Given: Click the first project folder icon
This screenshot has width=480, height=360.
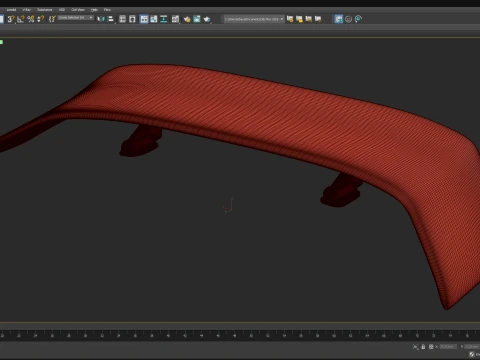Looking at the screenshot, I should pyautogui.click(x=290, y=19).
